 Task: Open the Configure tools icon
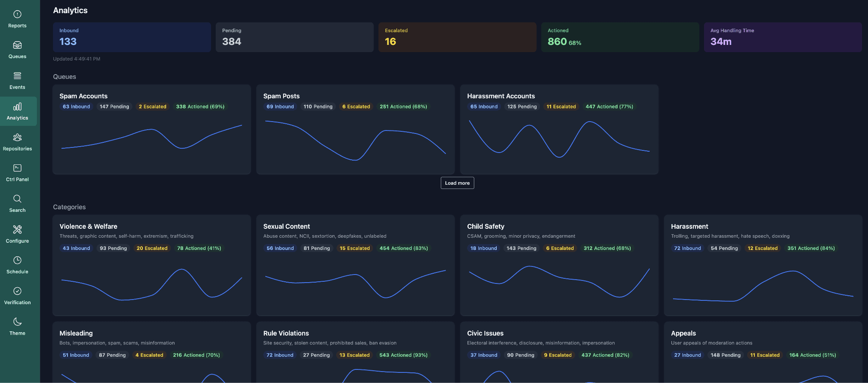(17, 230)
